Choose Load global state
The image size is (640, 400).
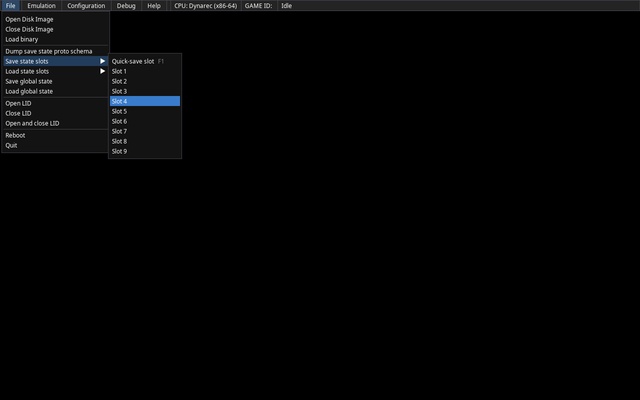coord(55,91)
